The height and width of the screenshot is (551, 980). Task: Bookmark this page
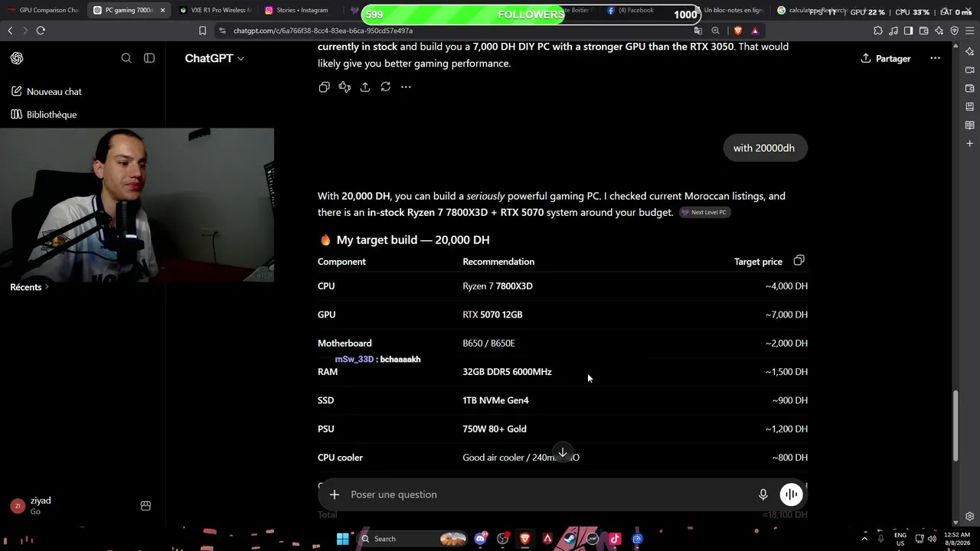tap(202, 31)
